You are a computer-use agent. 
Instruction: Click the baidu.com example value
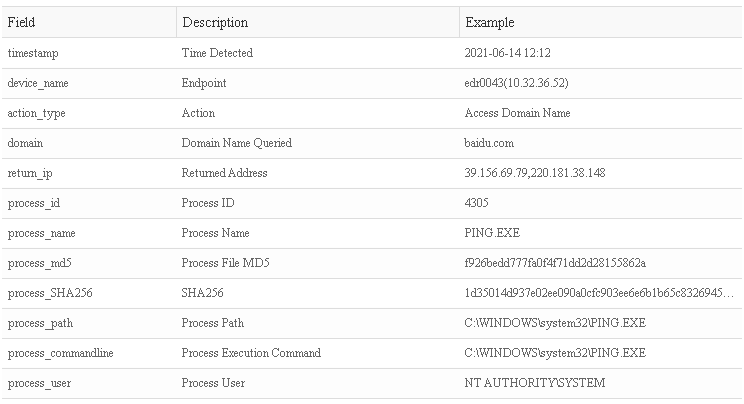[x=489, y=143]
